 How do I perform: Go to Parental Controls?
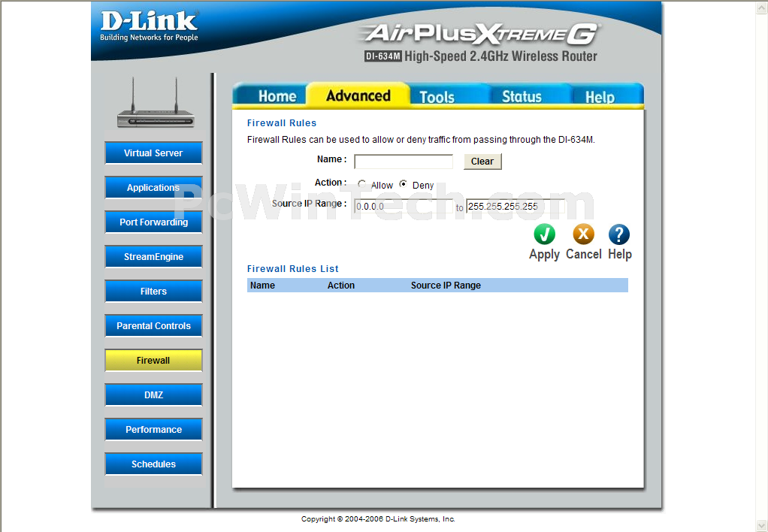(x=153, y=326)
